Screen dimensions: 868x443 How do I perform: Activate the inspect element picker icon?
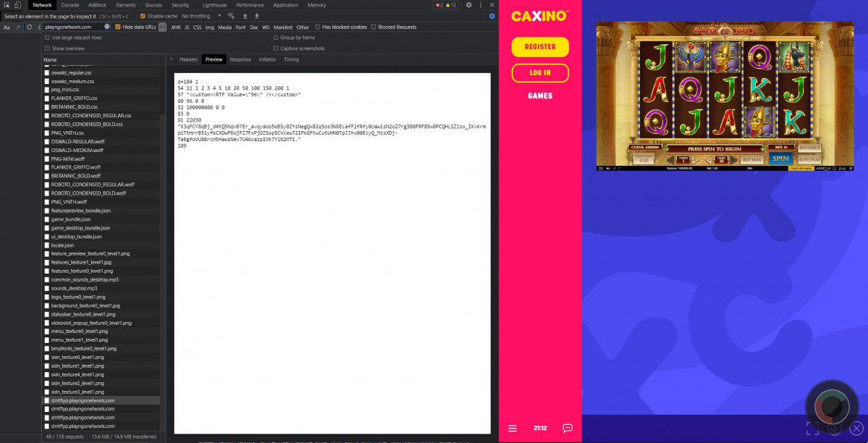pyautogui.click(x=7, y=5)
